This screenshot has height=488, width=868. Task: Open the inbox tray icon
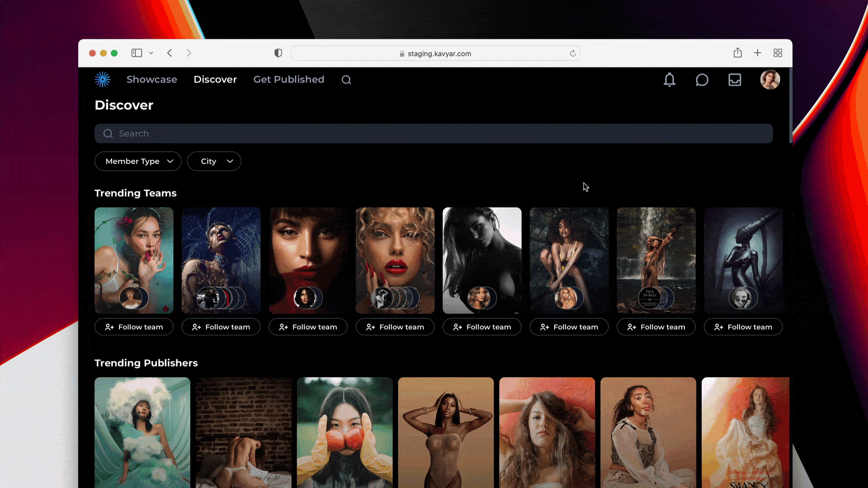coord(735,80)
